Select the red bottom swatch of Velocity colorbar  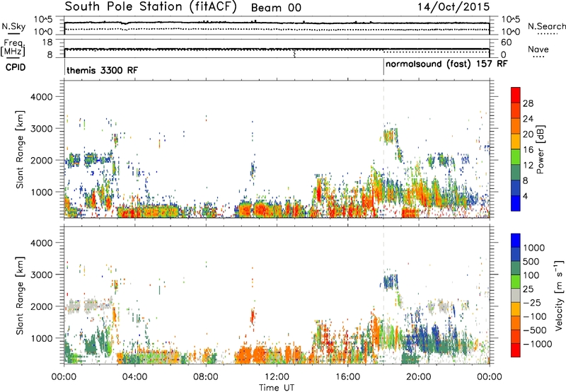click(516, 350)
